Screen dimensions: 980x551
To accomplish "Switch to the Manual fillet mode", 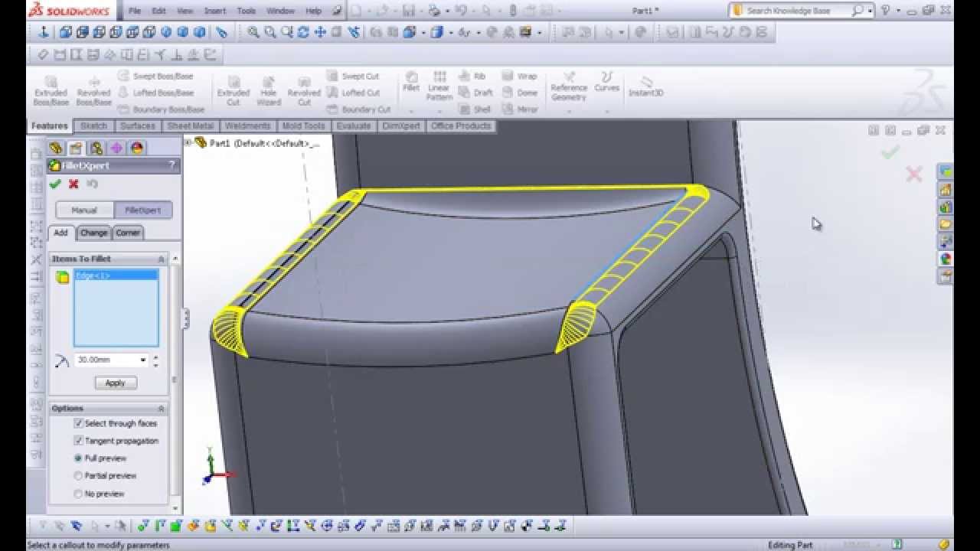I will [84, 210].
